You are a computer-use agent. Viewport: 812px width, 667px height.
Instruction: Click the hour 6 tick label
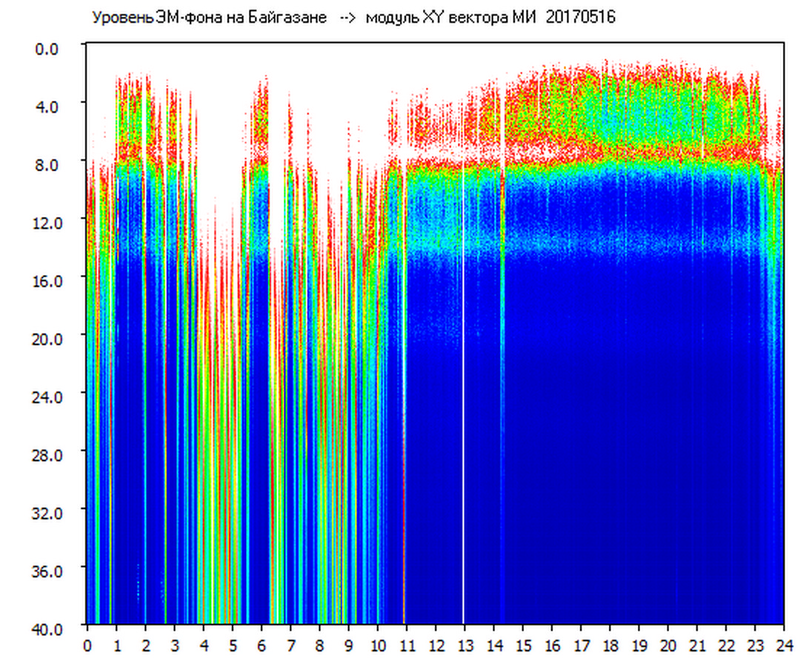(x=262, y=645)
